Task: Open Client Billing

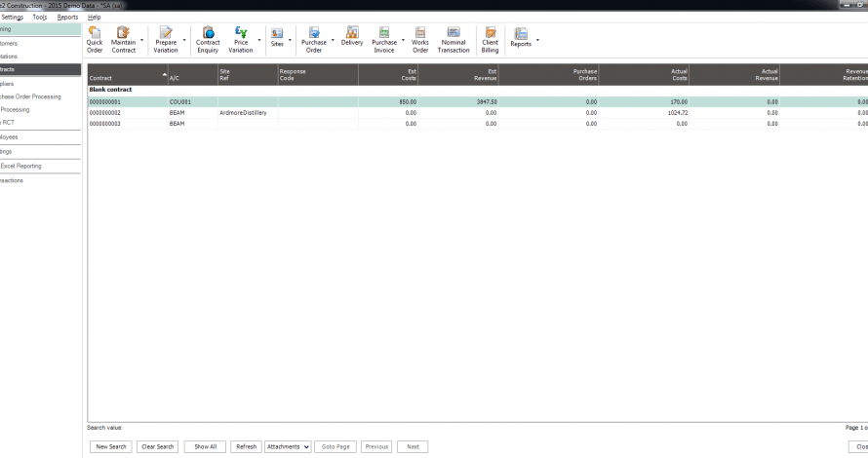Action: tap(490, 40)
